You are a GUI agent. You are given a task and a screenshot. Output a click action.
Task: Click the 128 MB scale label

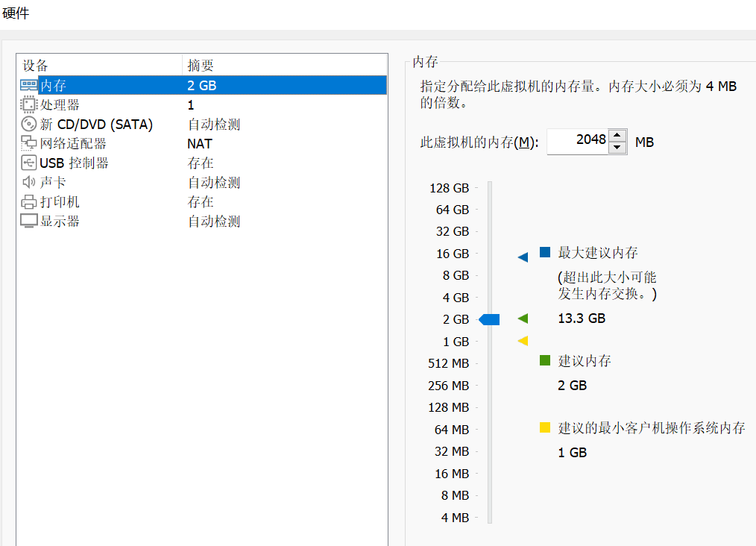click(x=448, y=407)
